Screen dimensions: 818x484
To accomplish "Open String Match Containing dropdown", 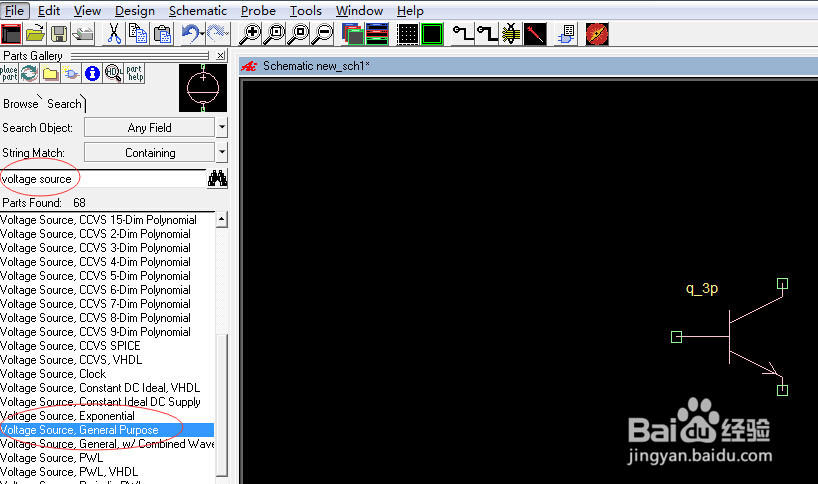I will (x=149, y=153).
